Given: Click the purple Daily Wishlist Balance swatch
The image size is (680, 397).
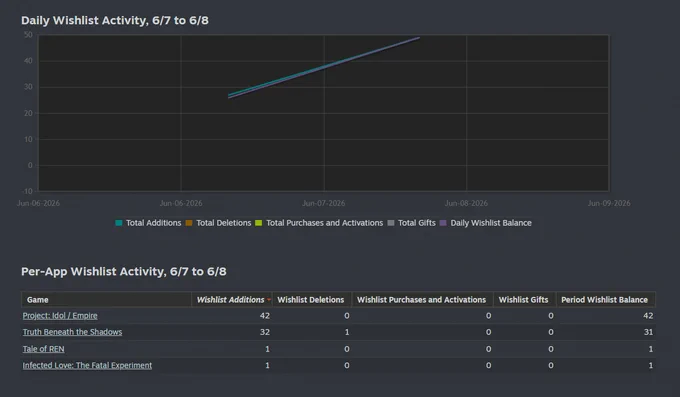Looking at the screenshot, I should 443,223.
